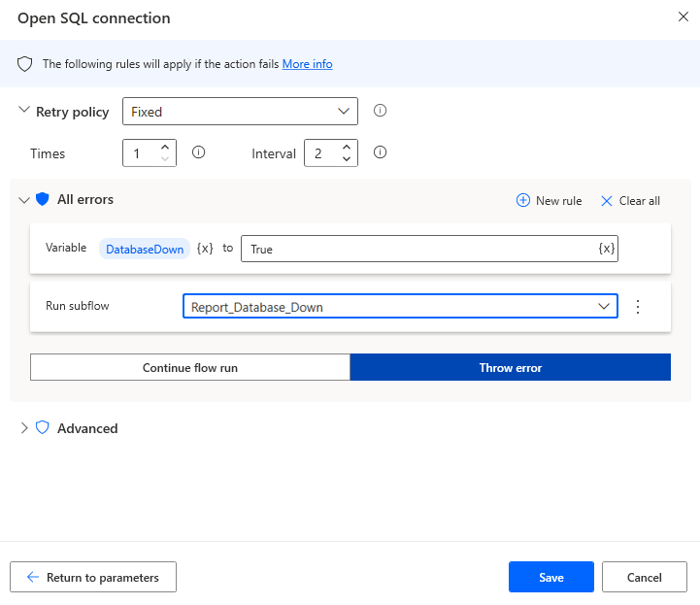Open variable picker inside the True field
Image resolution: width=700 pixels, height=605 pixels.
point(606,249)
